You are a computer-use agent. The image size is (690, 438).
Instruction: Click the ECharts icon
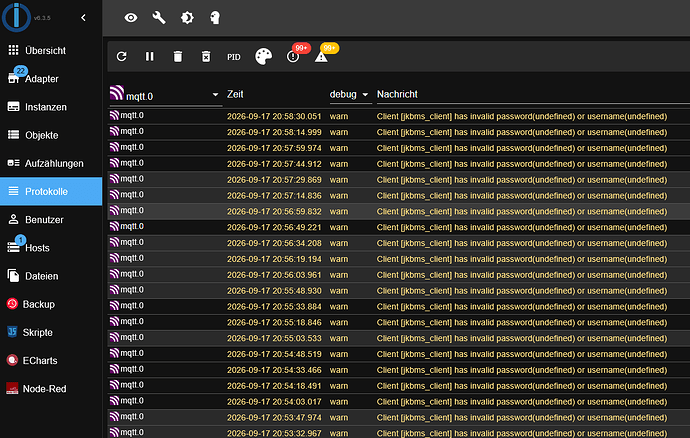pyautogui.click(x=12, y=360)
